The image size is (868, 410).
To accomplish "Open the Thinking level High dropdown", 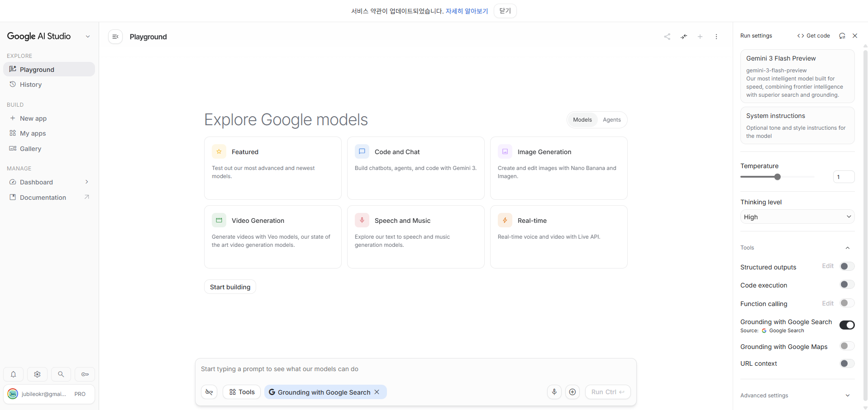I will click(797, 217).
